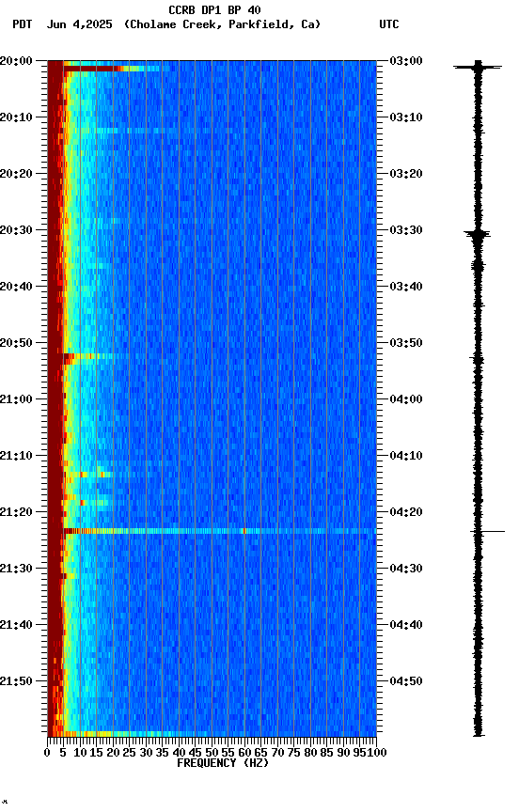This screenshot has width=519, height=812.
Task: Click the UTC time label "03:20"
Action: (406, 174)
